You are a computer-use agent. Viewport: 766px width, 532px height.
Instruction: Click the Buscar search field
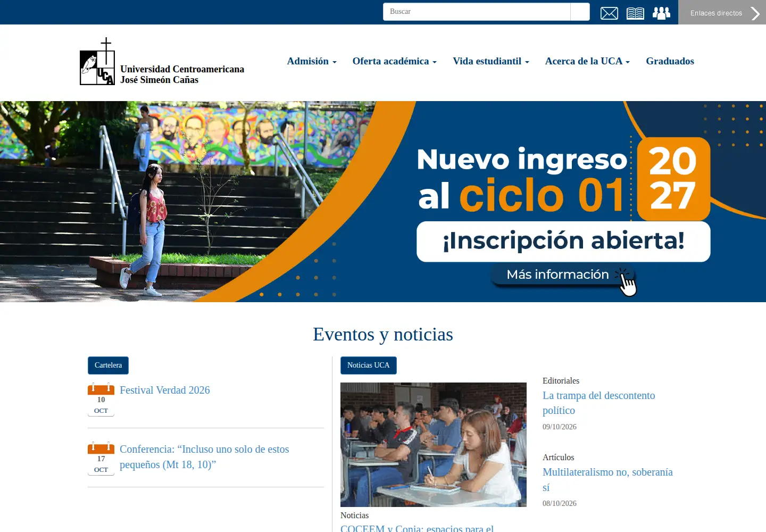click(x=477, y=12)
